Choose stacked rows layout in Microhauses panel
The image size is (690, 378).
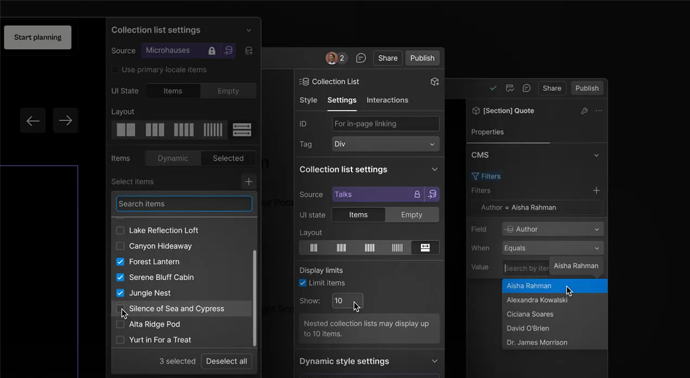click(x=242, y=129)
